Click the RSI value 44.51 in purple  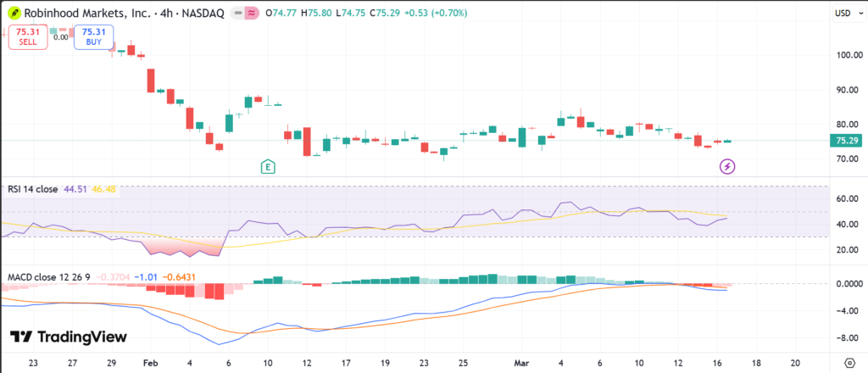click(x=74, y=189)
